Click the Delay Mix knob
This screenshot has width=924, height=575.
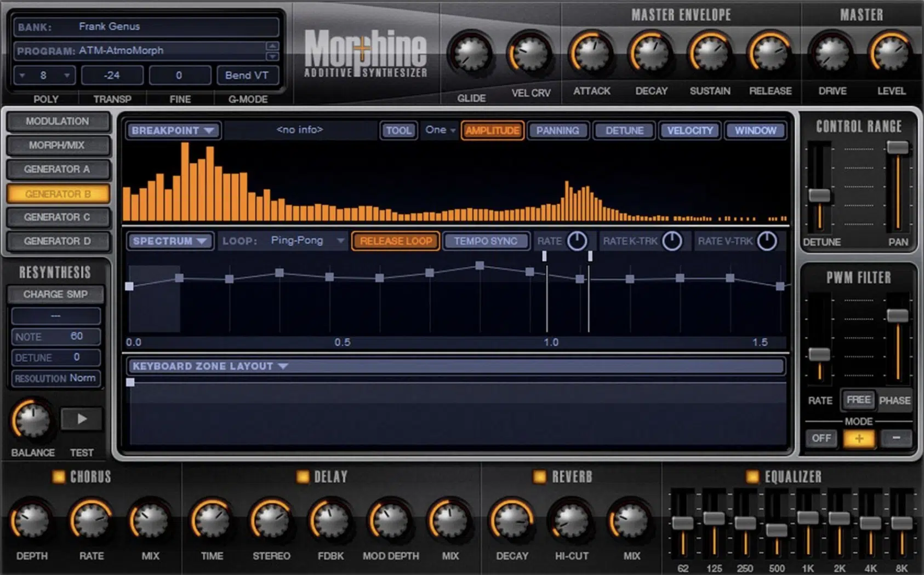449,520
